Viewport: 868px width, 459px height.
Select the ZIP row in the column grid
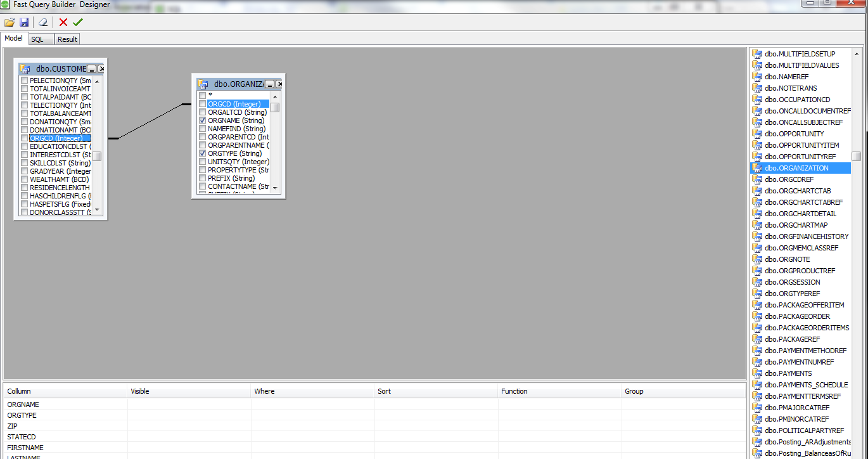coord(374,426)
